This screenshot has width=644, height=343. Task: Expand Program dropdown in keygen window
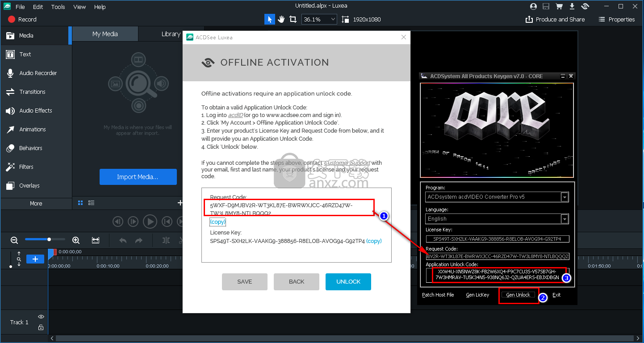click(x=565, y=197)
